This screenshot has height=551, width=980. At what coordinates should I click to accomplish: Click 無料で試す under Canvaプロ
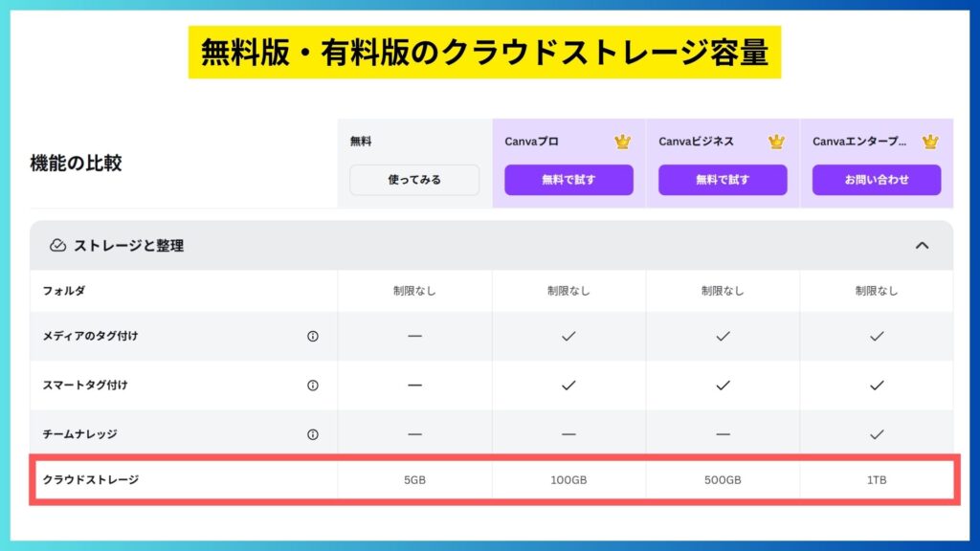[x=568, y=180]
